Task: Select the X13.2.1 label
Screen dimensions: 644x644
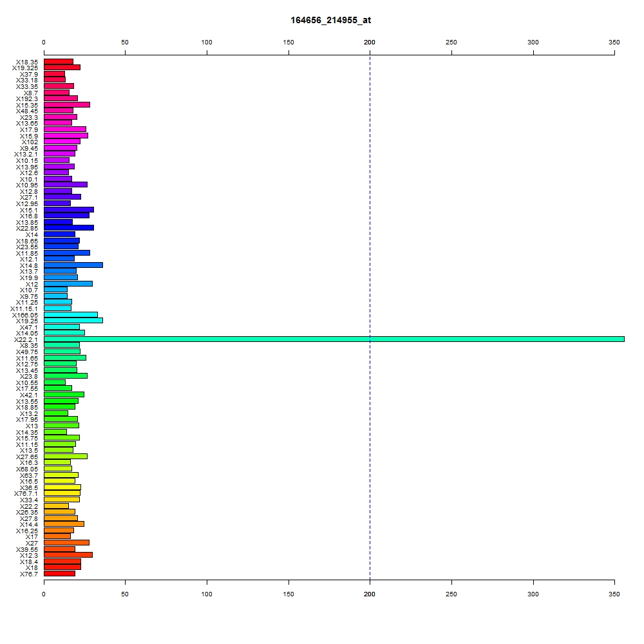Action: (x=26, y=155)
